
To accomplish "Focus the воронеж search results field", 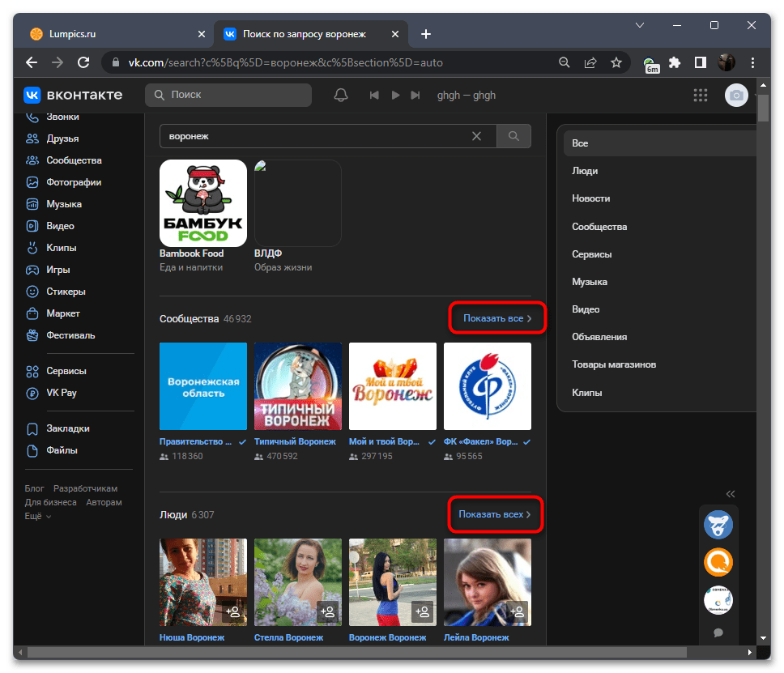I will [x=328, y=136].
